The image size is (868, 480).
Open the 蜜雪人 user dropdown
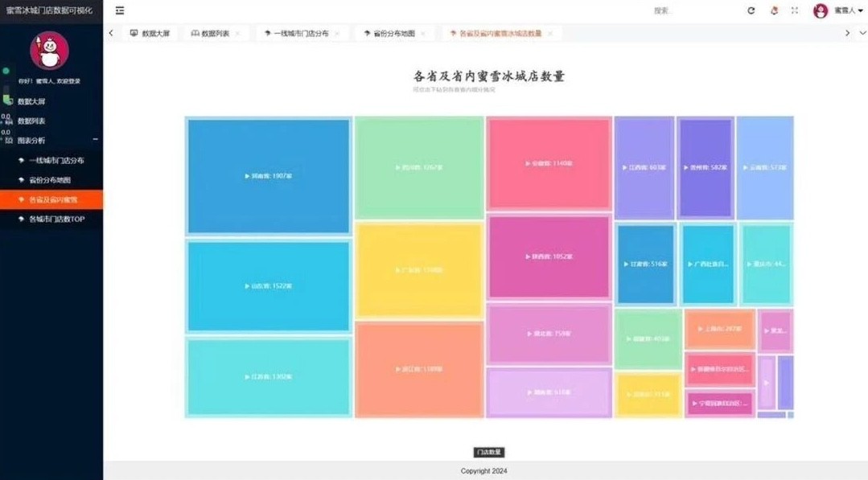click(848, 10)
